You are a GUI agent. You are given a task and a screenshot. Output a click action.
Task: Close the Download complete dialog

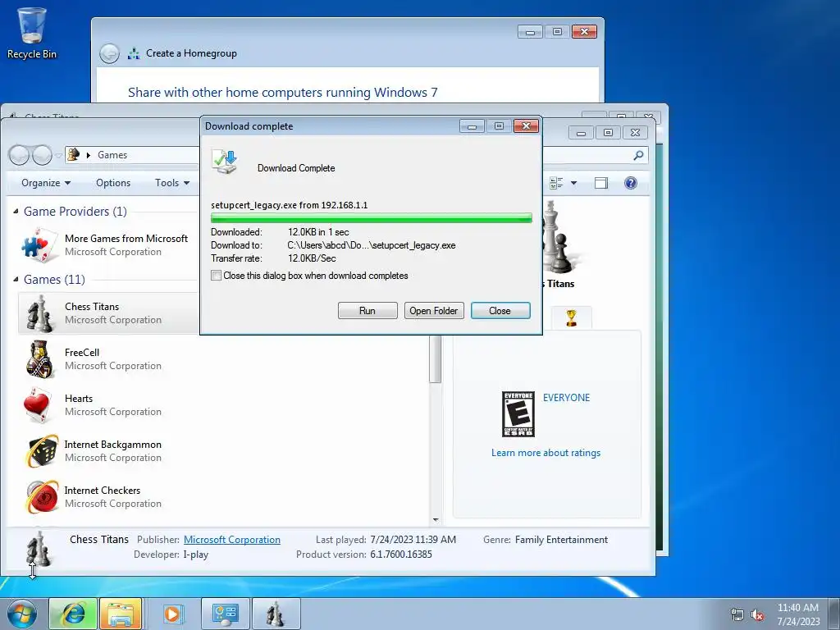click(x=500, y=311)
